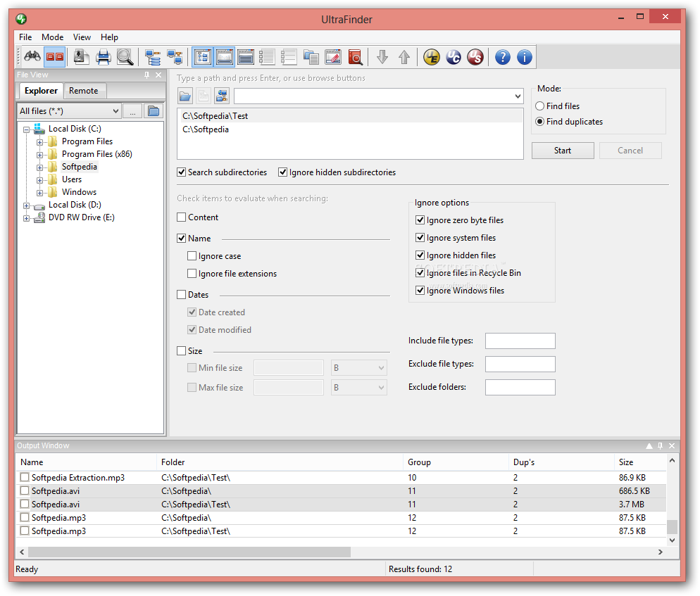Open the Mode menu
This screenshot has height=596, width=700.
(x=52, y=37)
